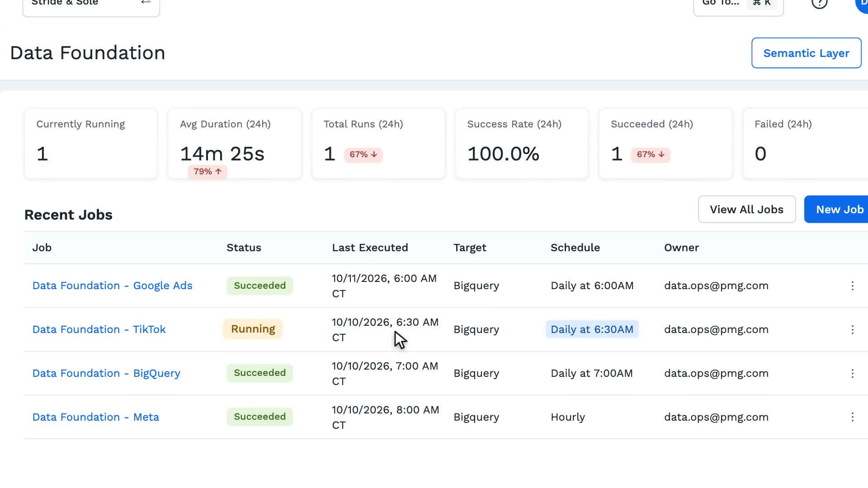Click the Currently Running stat card
Screen dimensions: 868x488
coord(91,144)
